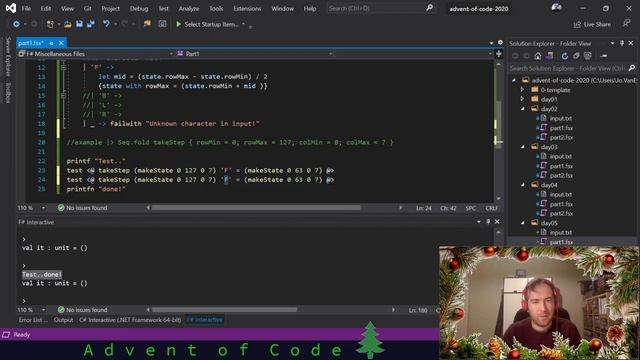
Task: Click the Navigate Backward toolbar icon
Action: 16,24
